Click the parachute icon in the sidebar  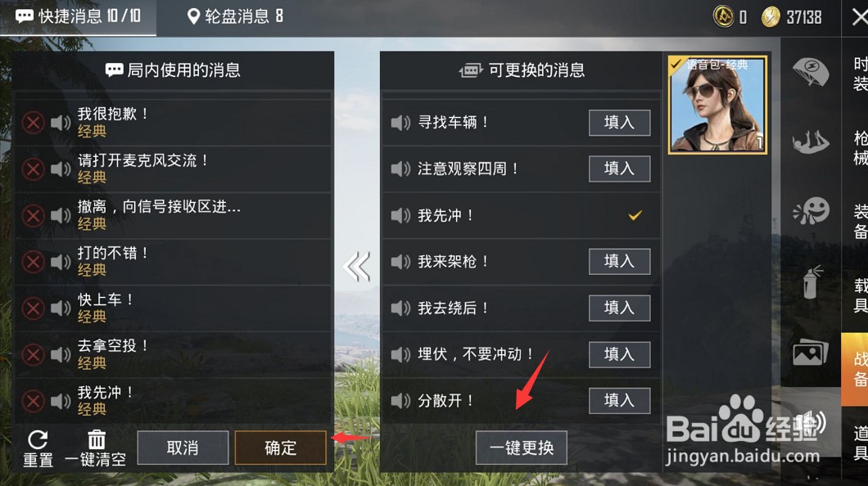click(811, 73)
